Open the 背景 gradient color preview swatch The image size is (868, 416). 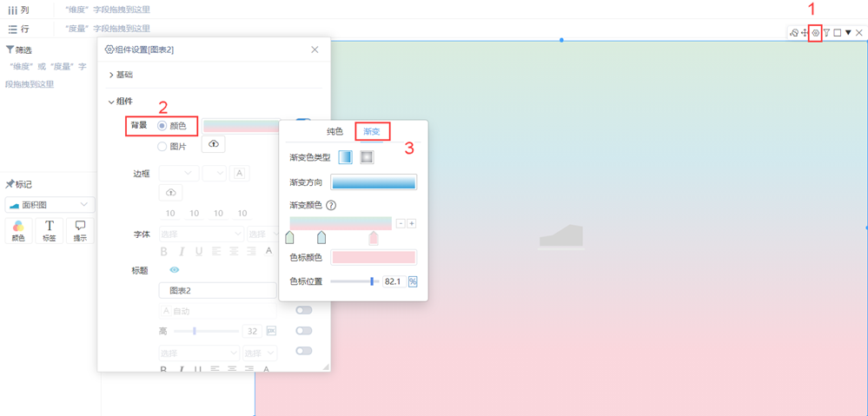(x=242, y=126)
